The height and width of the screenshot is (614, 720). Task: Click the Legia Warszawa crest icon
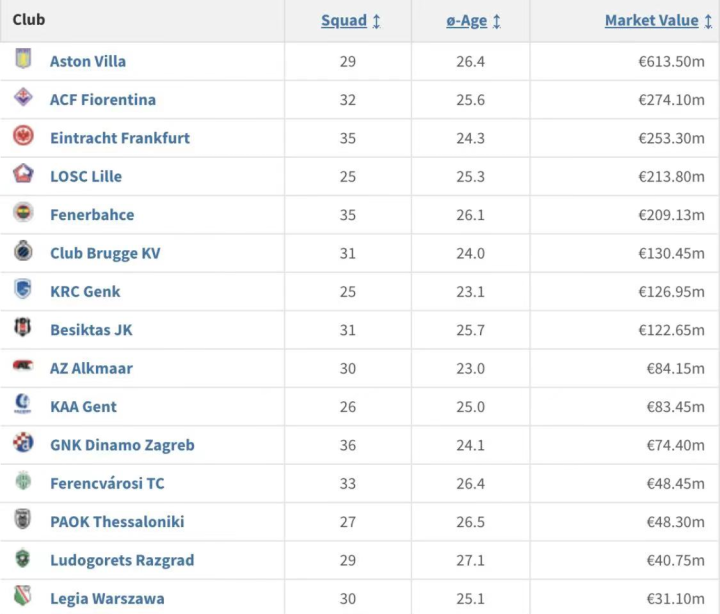(23, 597)
